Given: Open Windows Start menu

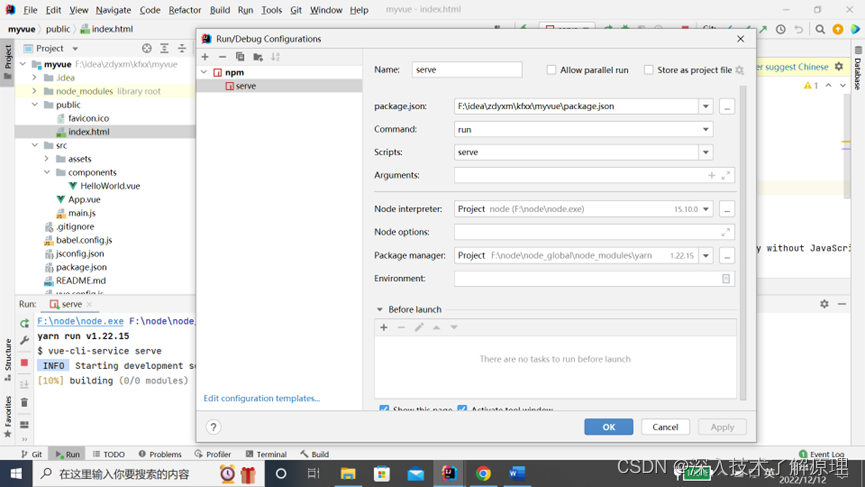Looking at the screenshot, I should pos(16,474).
